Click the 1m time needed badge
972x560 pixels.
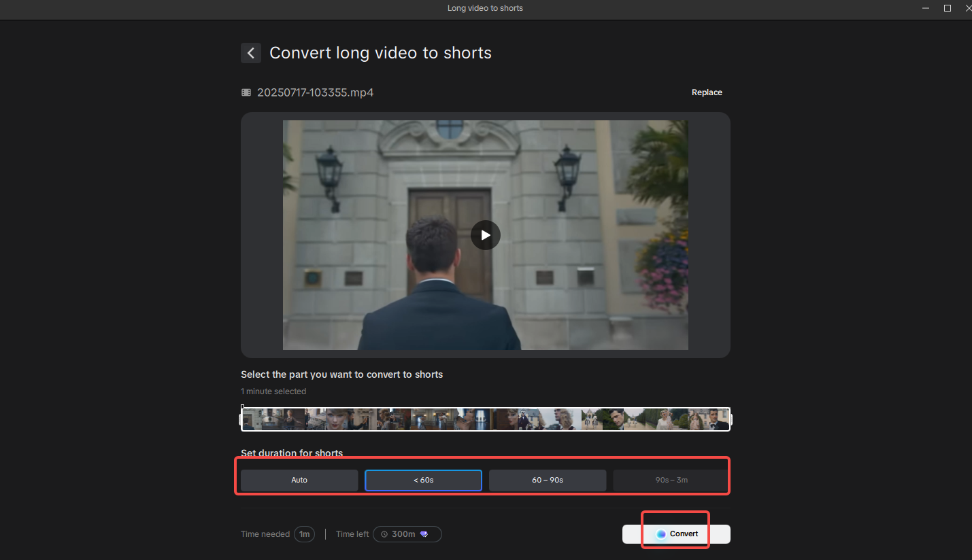[304, 533]
